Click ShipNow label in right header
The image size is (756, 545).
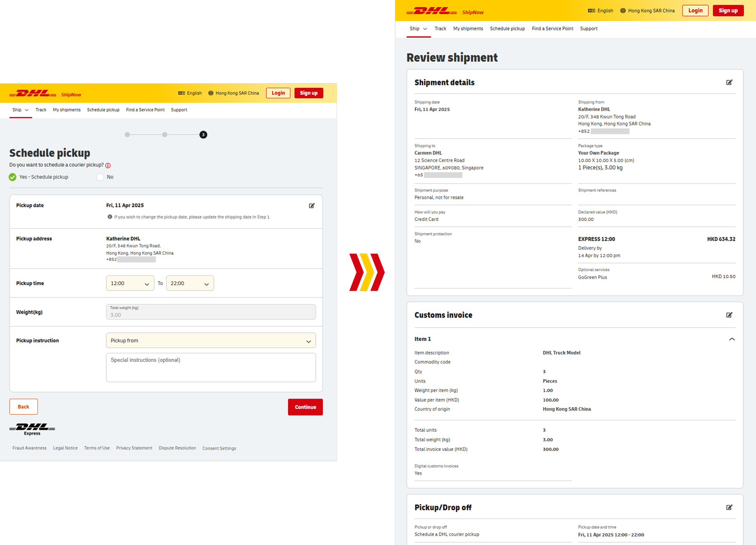473,13
